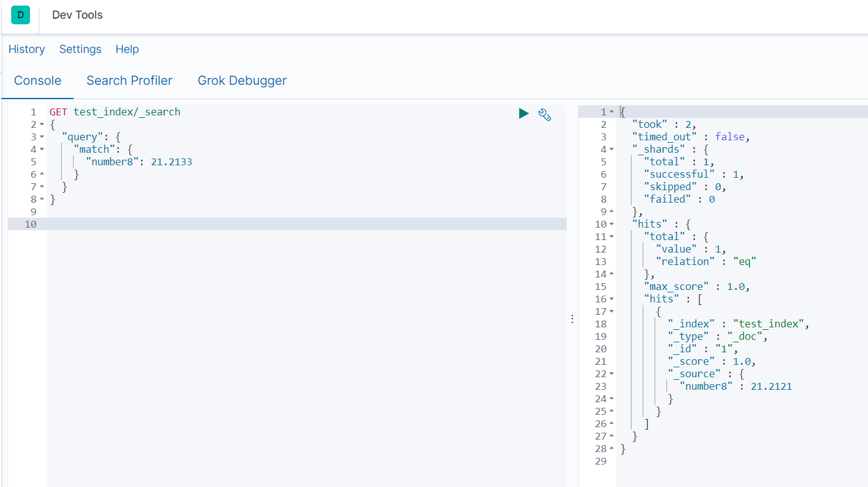868x487 pixels.
Task: Click the "max_score" : 1.0 response line
Action: coord(696,287)
